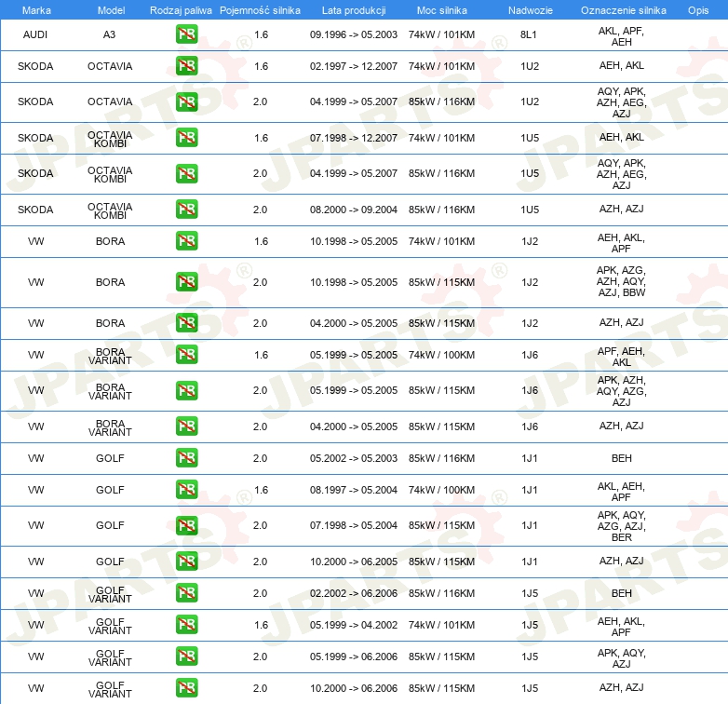Click power 85kW / 116KM in Golf 1J1 BEH row
This screenshot has height=704, width=728.
tap(441, 458)
